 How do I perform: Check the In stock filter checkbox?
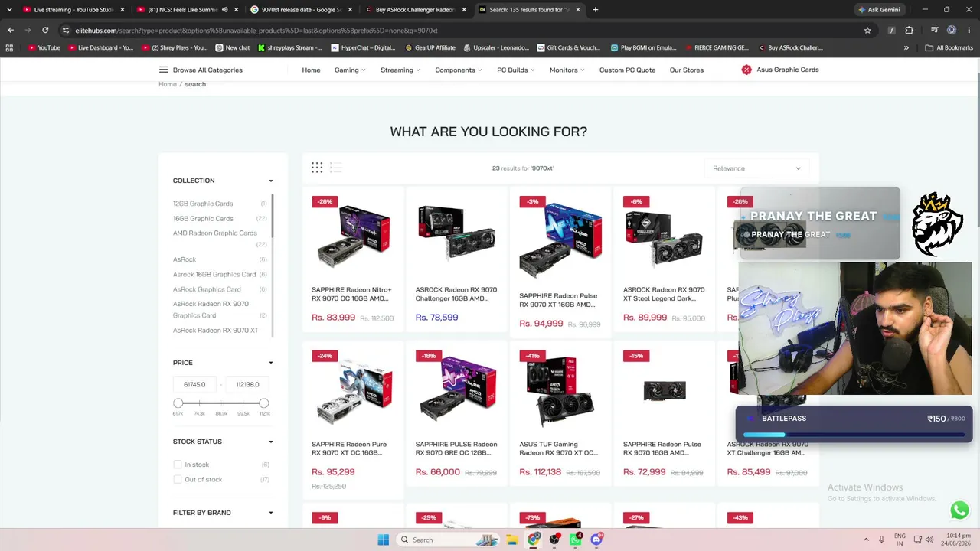[x=178, y=465]
